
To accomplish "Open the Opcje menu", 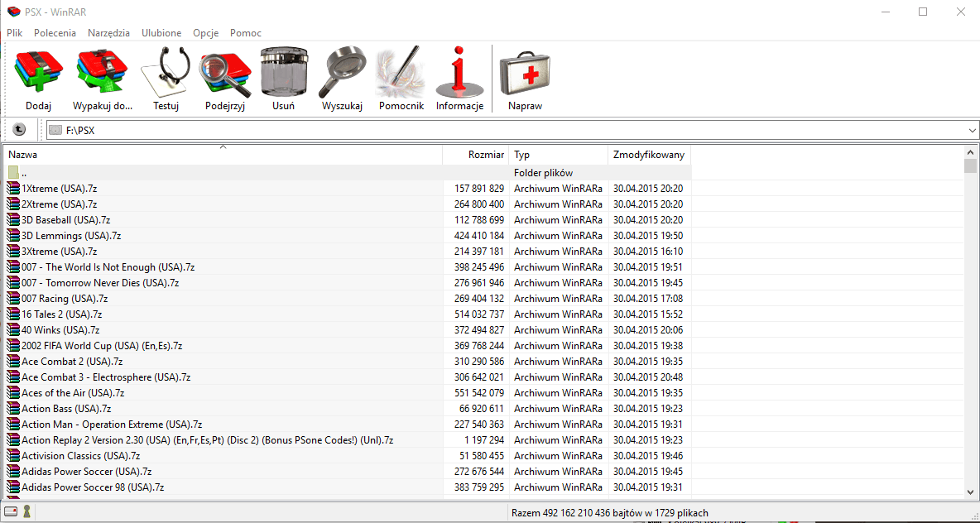I will (x=205, y=33).
